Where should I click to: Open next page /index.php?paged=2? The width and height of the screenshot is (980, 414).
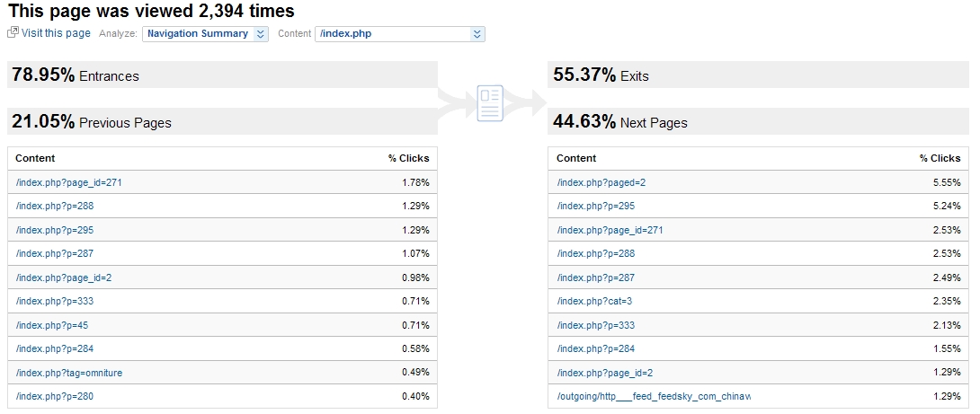(601, 182)
